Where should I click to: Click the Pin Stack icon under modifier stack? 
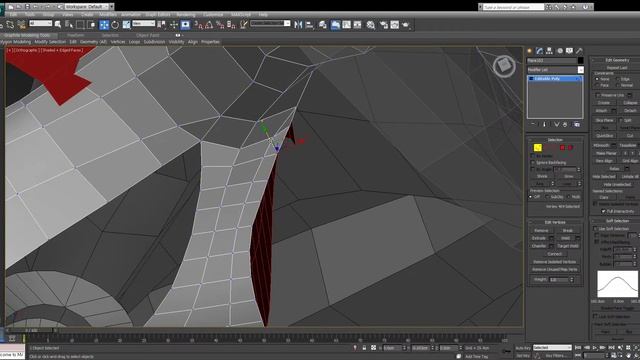click(x=533, y=124)
